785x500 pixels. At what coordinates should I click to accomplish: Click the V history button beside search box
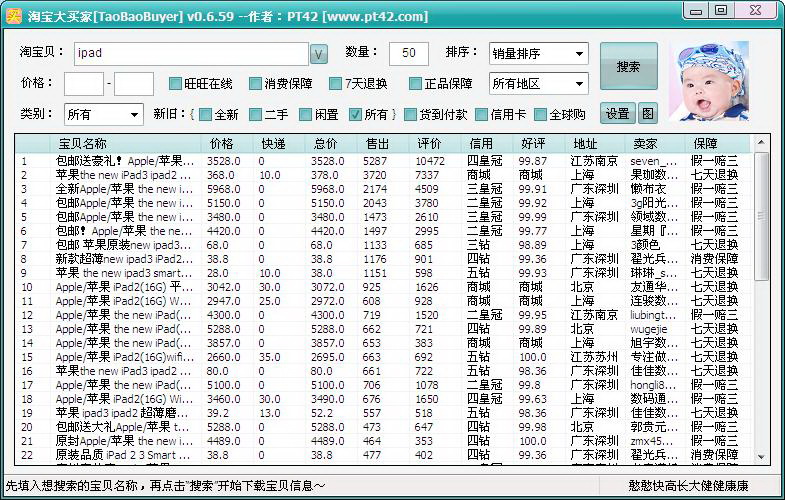(x=318, y=53)
